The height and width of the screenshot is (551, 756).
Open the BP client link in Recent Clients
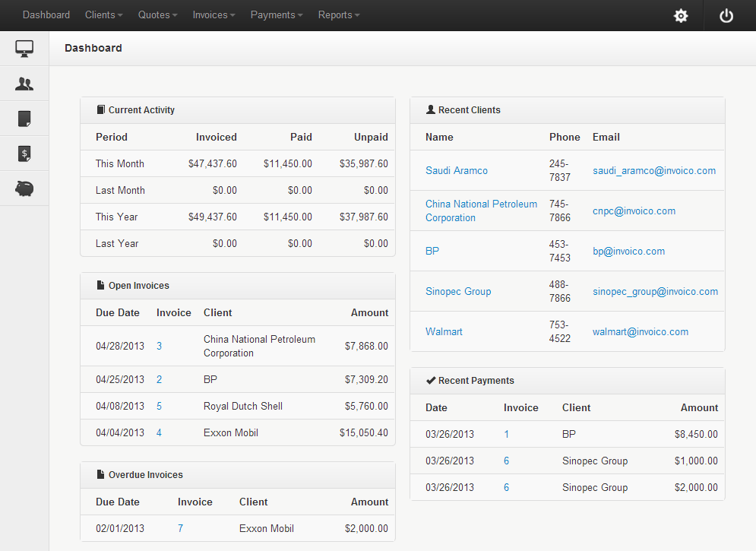[x=432, y=251]
